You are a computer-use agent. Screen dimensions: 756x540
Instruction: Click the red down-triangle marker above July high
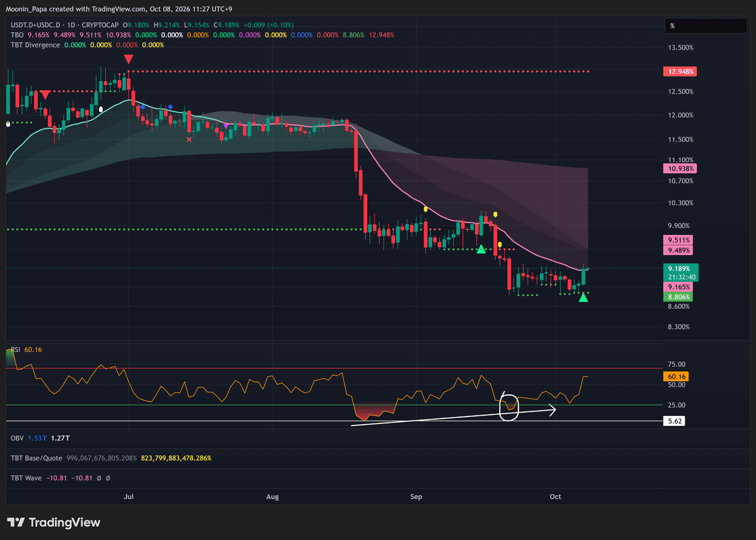pos(129,59)
